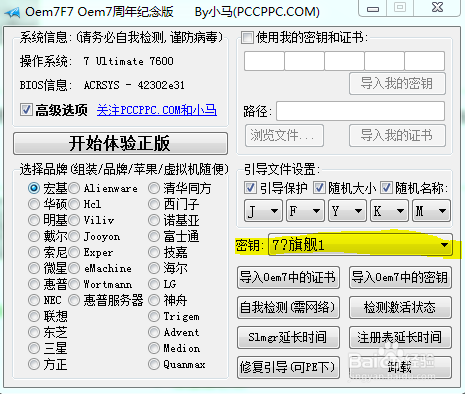Toggle the 高级选项 checkbox

click(x=26, y=110)
